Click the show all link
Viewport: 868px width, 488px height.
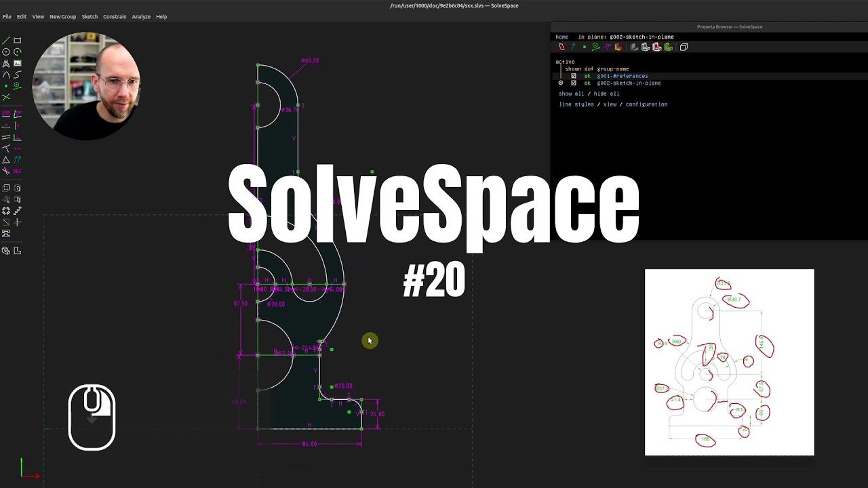(x=571, y=94)
